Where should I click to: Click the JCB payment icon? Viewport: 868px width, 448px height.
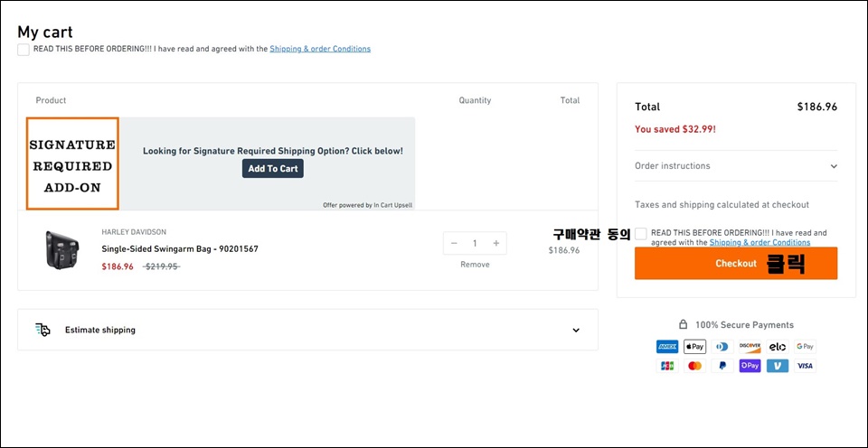tap(667, 366)
